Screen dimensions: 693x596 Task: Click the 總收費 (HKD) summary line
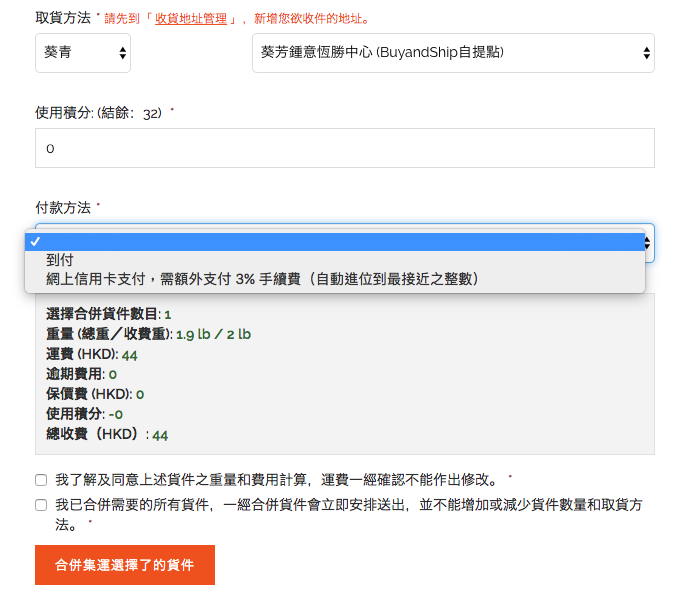[107, 434]
